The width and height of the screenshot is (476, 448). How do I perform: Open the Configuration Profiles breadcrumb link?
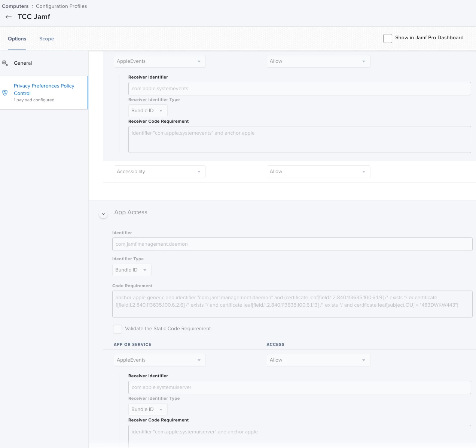(61, 6)
